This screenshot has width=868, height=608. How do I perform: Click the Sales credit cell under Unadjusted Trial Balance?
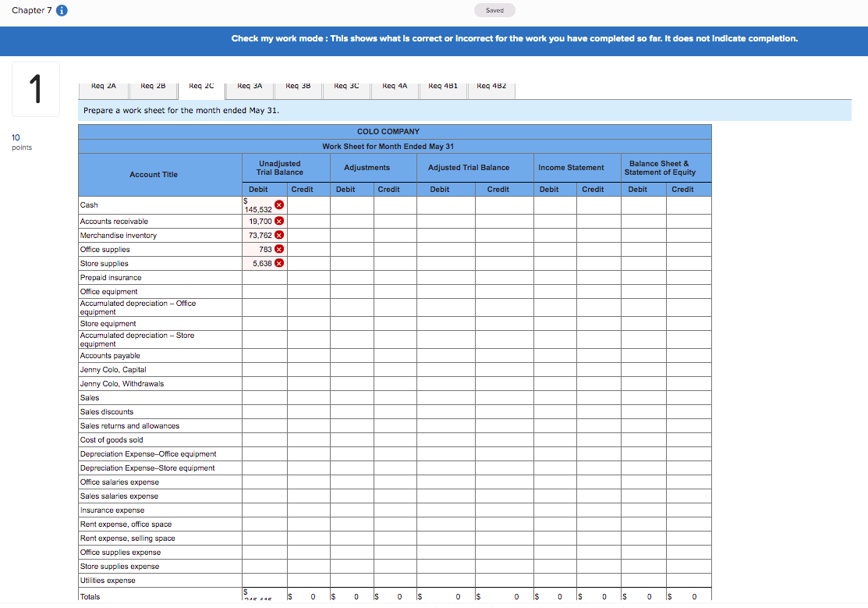click(308, 397)
